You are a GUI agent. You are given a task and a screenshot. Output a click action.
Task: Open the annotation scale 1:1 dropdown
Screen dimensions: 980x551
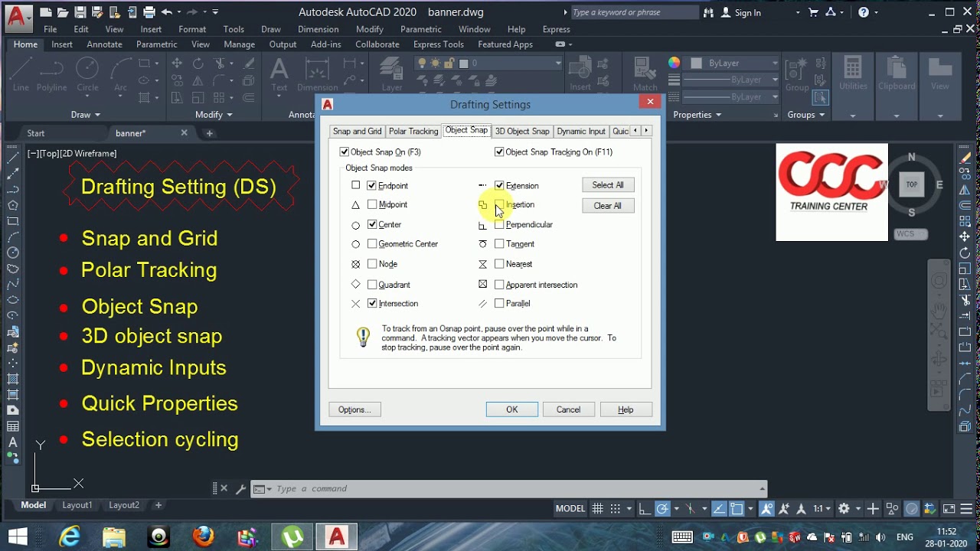pyautogui.click(x=822, y=508)
